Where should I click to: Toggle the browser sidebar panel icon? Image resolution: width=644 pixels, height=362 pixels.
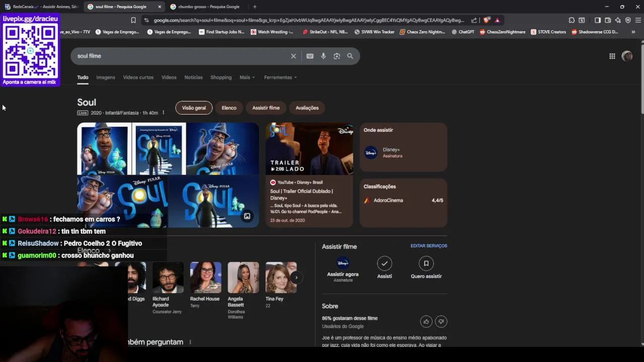(597, 20)
